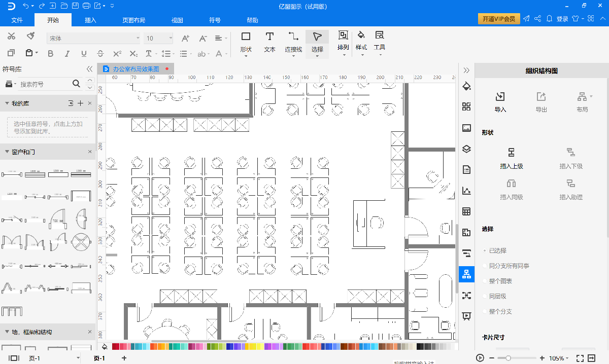Select the 同层级 radio option
Screen dimensions: 609x364
coord(485,296)
